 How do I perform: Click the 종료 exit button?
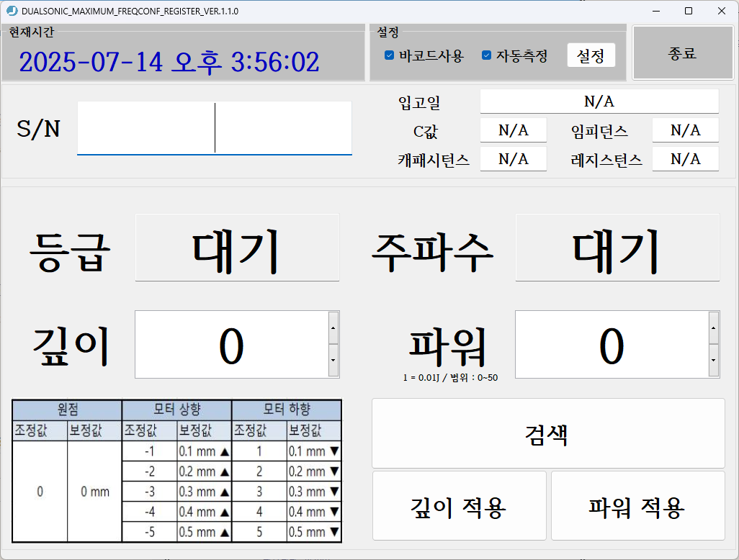coord(681,52)
